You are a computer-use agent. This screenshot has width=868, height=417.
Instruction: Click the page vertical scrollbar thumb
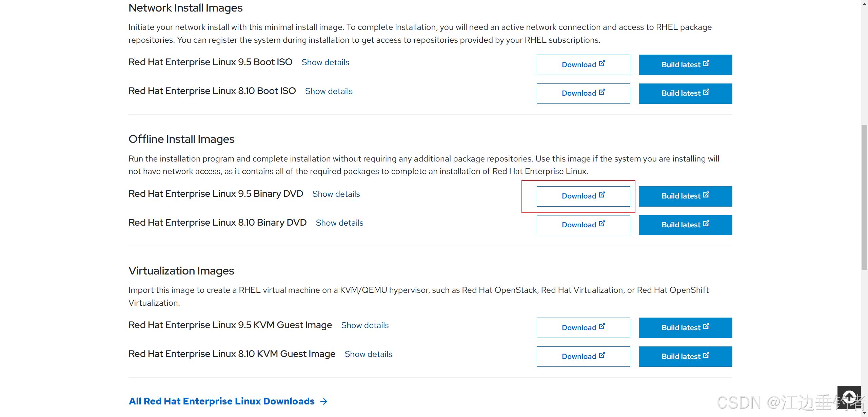[x=864, y=197]
